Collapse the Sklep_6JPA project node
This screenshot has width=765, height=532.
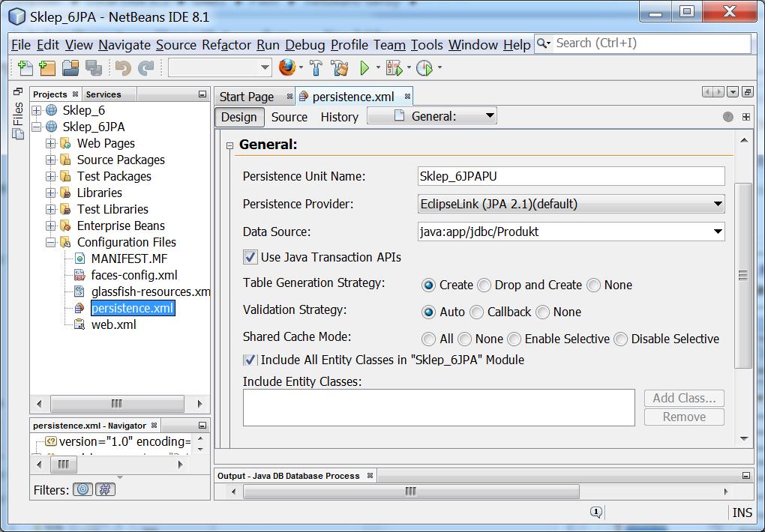pos(37,127)
